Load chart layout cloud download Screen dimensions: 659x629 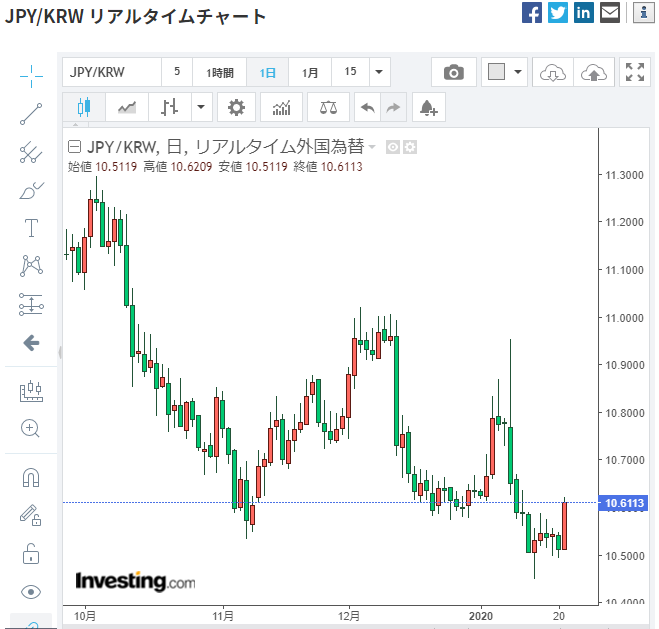[x=553, y=72]
